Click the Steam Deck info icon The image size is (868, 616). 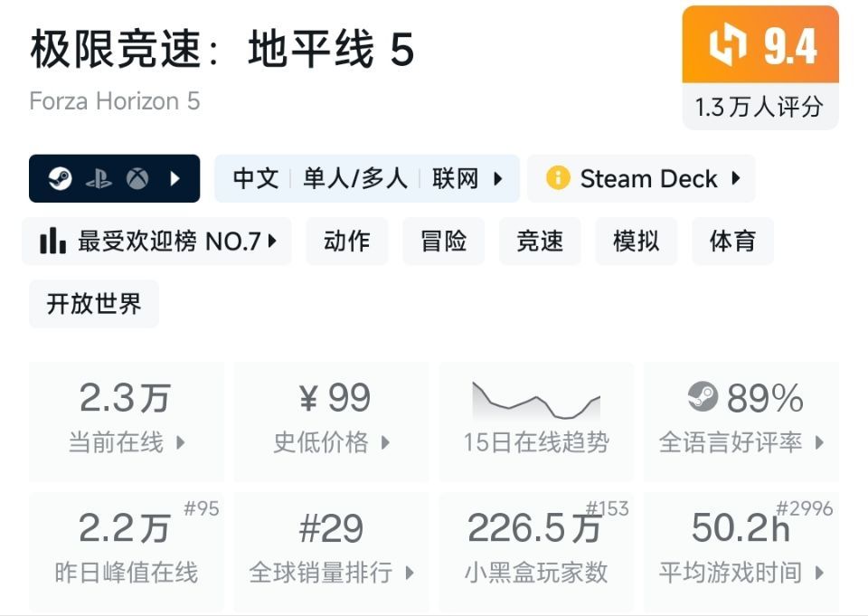point(558,178)
